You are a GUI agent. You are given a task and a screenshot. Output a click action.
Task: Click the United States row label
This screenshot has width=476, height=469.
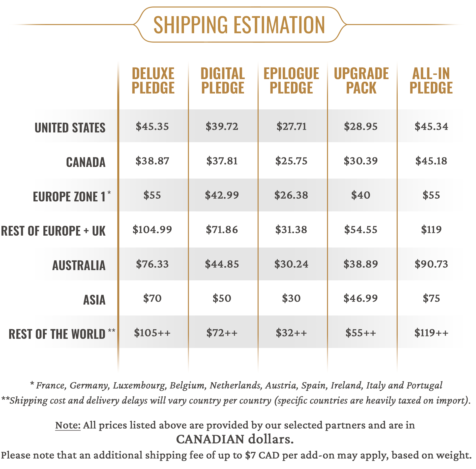tap(70, 128)
